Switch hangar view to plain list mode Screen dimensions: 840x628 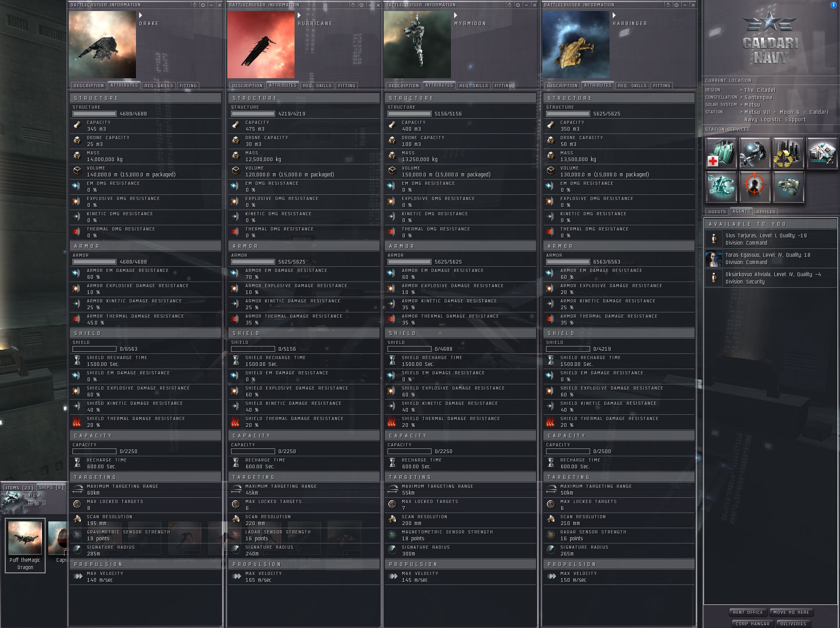point(44,503)
